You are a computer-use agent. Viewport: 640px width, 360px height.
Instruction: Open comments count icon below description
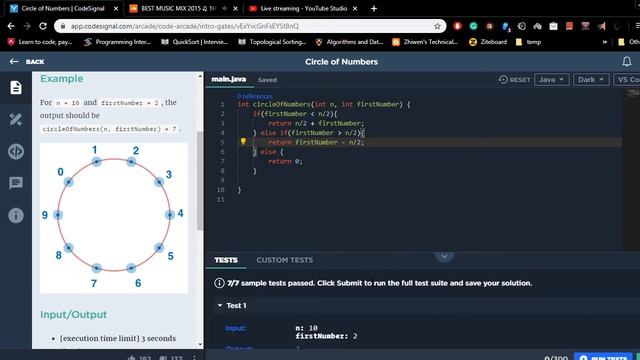pyautogui.click(x=163, y=358)
